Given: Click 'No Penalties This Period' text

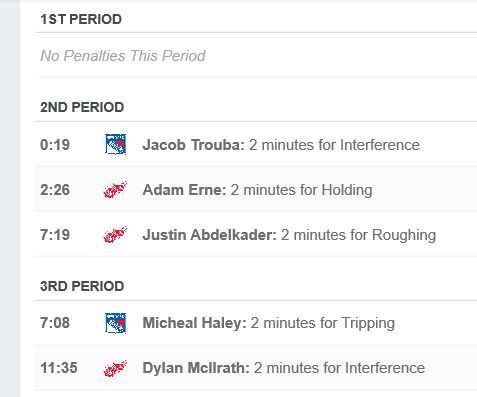Looking at the screenshot, I should pos(123,56).
